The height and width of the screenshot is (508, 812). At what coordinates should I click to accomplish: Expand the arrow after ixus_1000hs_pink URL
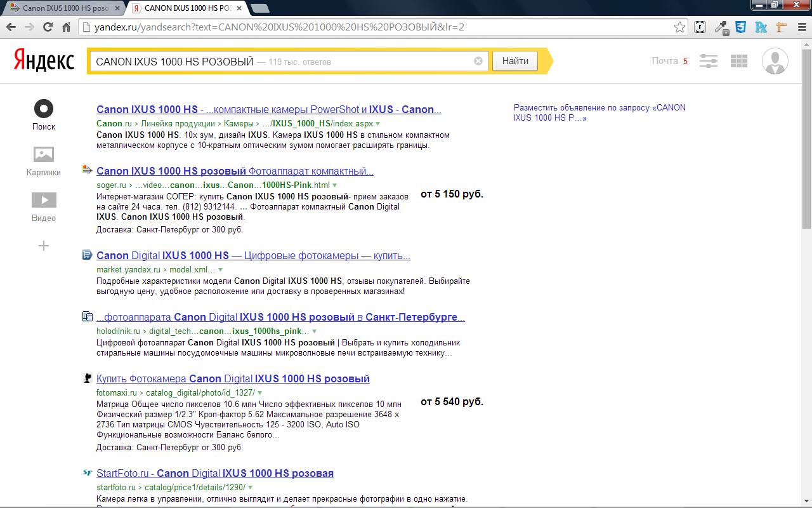pyautogui.click(x=315, y=331)
